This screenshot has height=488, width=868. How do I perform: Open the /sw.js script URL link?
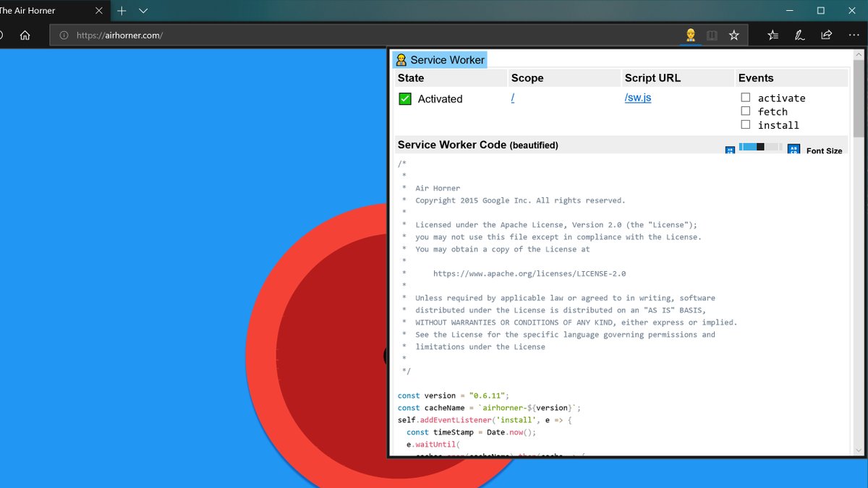pyautogui.click(x=638, y=98)
